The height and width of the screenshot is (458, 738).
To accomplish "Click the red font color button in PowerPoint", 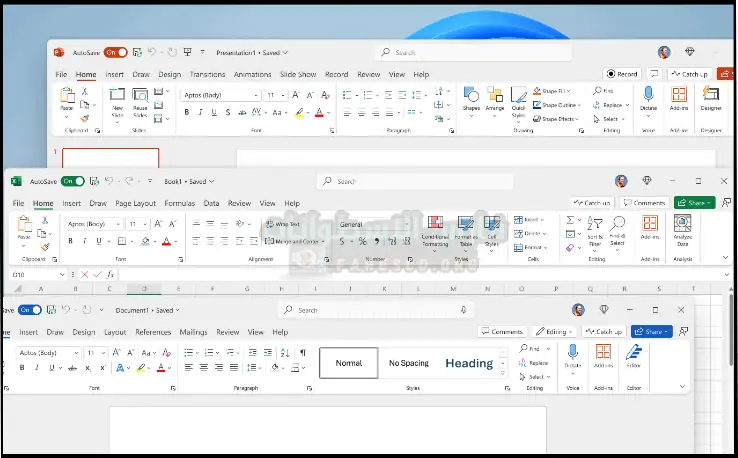I will 319,113.
